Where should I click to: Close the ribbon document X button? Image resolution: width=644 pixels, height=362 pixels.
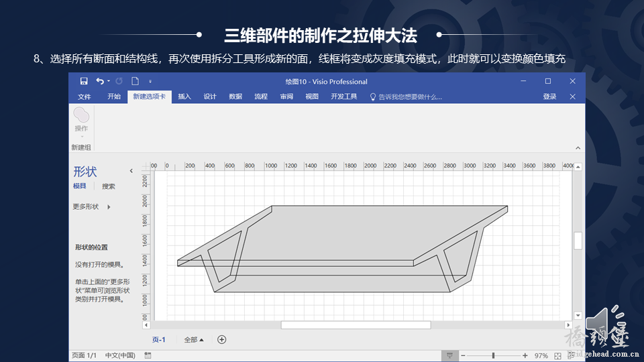click(572, 97)
